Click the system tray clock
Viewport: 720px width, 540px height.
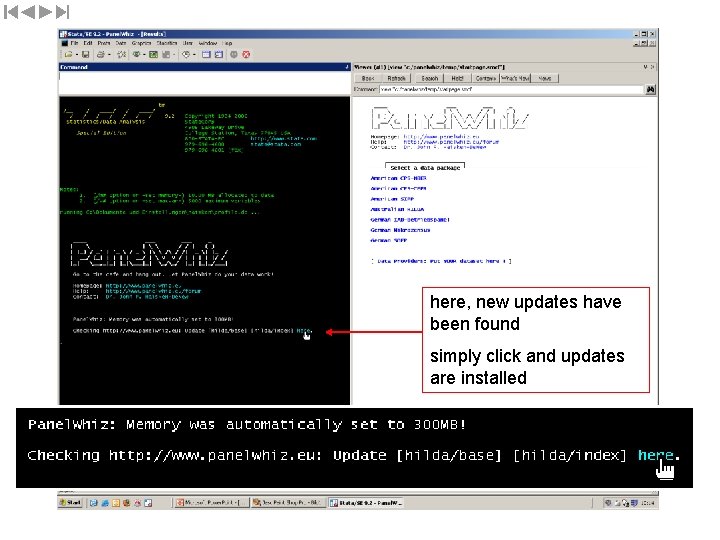648,503
